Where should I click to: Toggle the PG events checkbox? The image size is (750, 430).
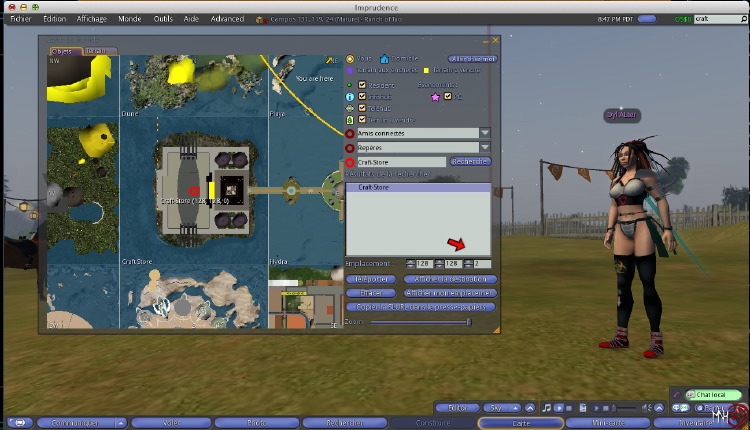coord(448,96)
